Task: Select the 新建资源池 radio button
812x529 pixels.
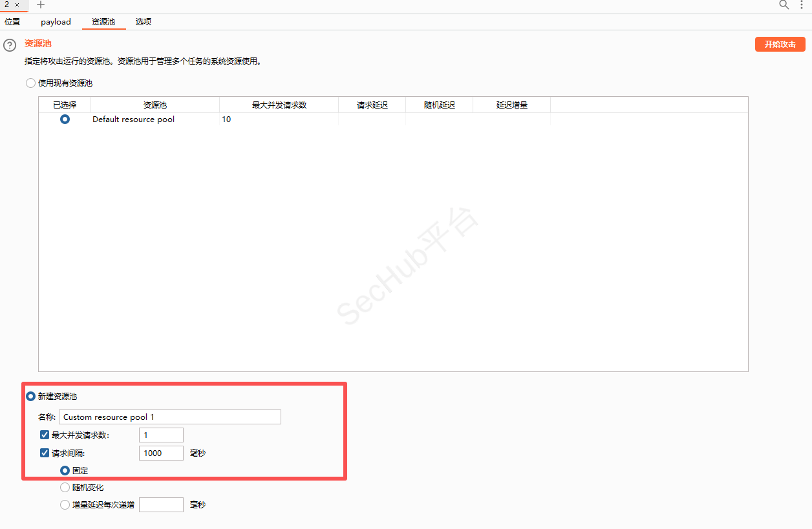Action: pyautogui.click(x=30, y=397)
